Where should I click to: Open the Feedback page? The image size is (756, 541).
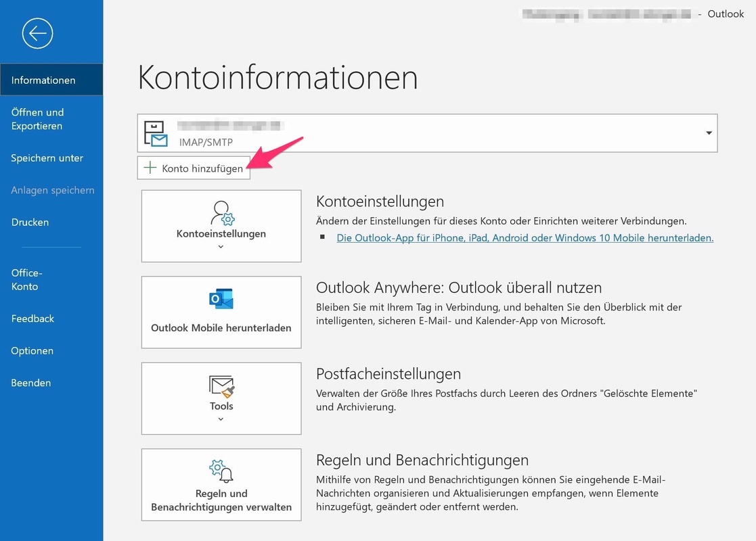(51, 319)
